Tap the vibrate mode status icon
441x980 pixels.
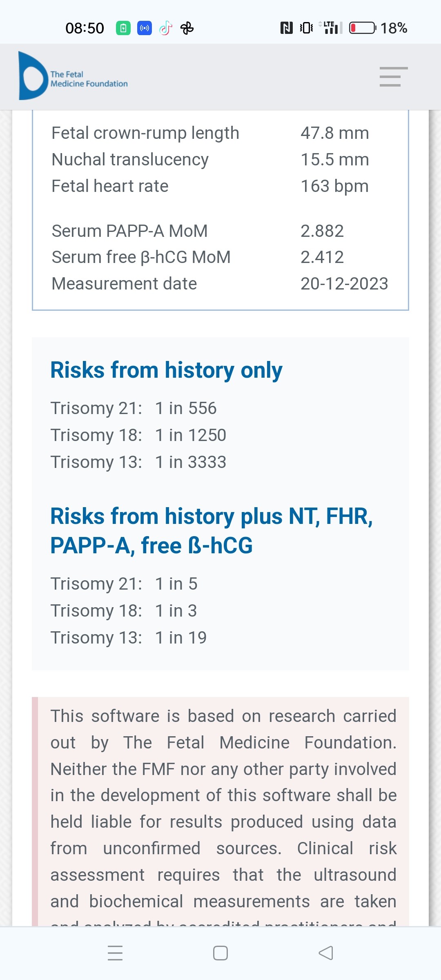[x=306, y=28]
